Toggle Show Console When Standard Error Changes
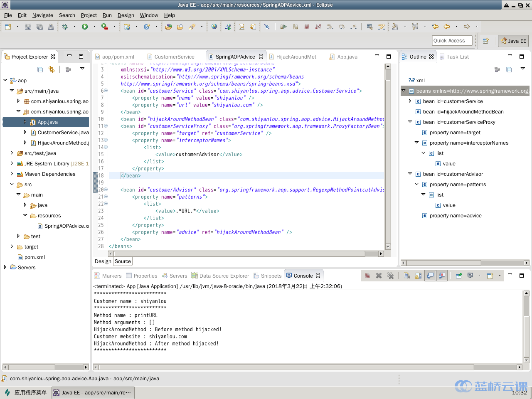Screen dimensions: 532x399 click(442, 276)
